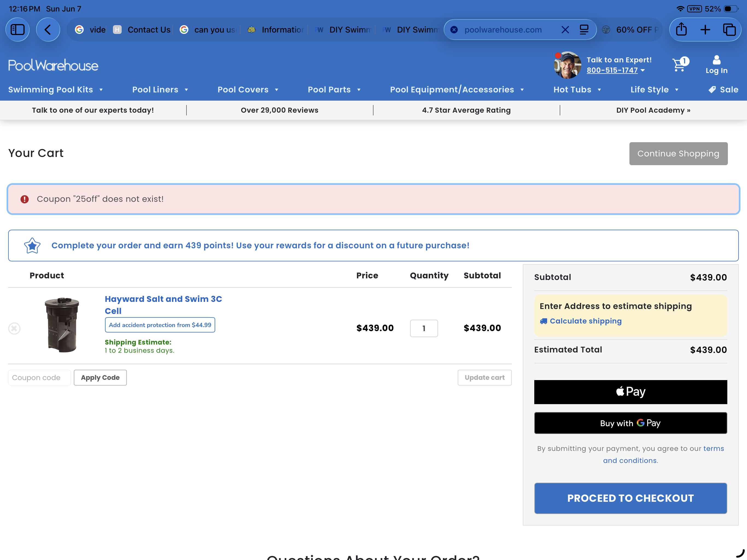Click the Log In account icon

coord(716,65)
